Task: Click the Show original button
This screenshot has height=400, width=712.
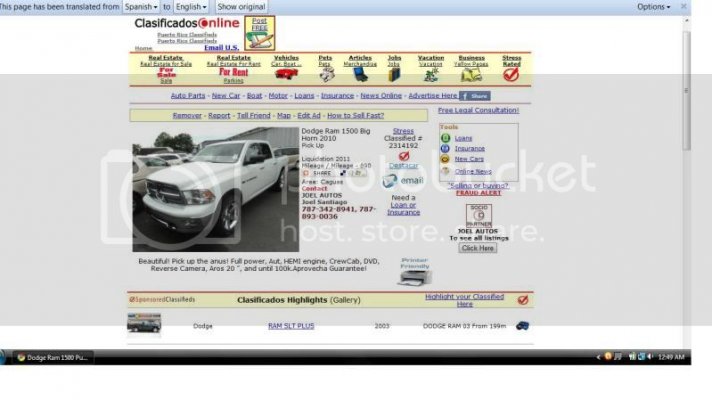Action: click(241, 7)
